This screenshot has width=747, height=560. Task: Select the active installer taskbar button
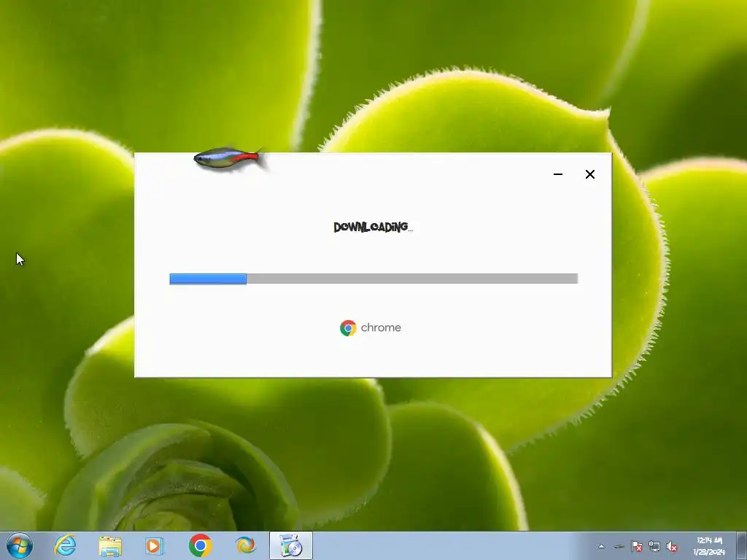[x=290, y=545]
